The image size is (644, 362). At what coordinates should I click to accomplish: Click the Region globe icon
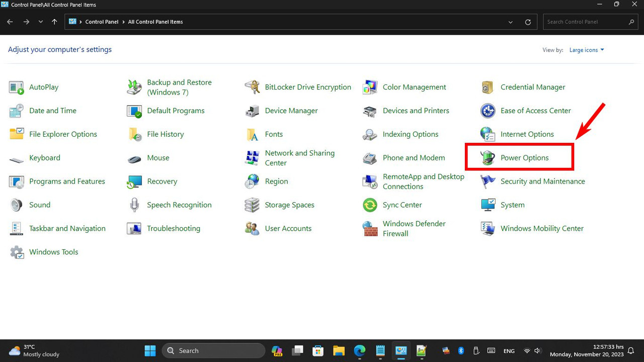click(252, 182)
